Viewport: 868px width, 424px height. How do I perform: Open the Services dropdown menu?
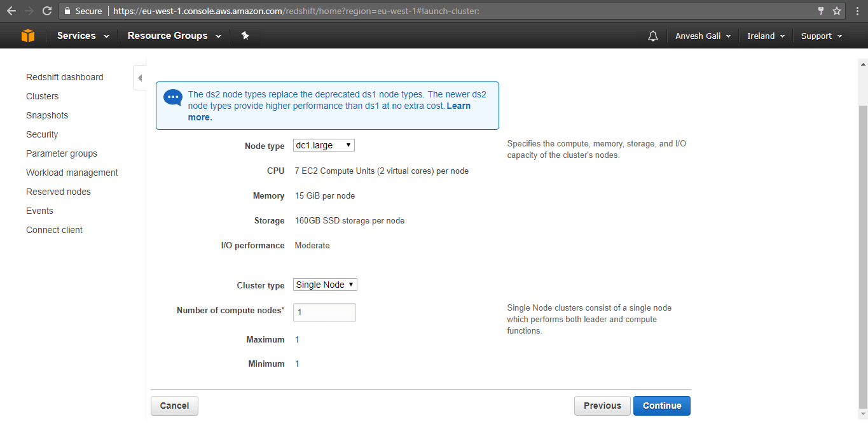(83, 36)
